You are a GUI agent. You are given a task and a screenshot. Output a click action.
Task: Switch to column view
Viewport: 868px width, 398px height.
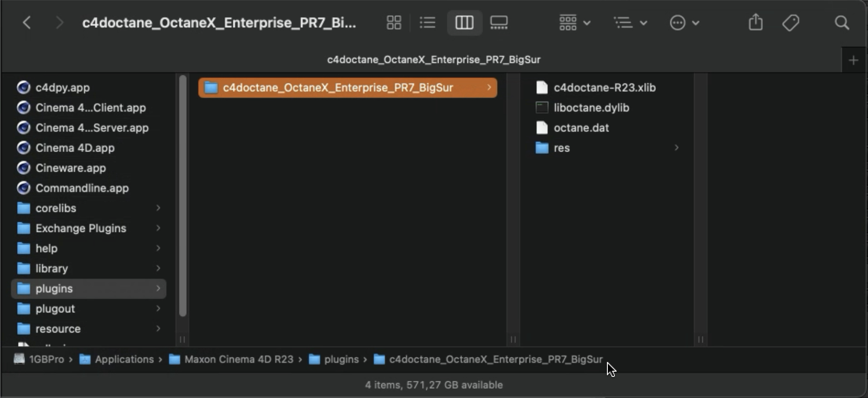click(464, 22)
